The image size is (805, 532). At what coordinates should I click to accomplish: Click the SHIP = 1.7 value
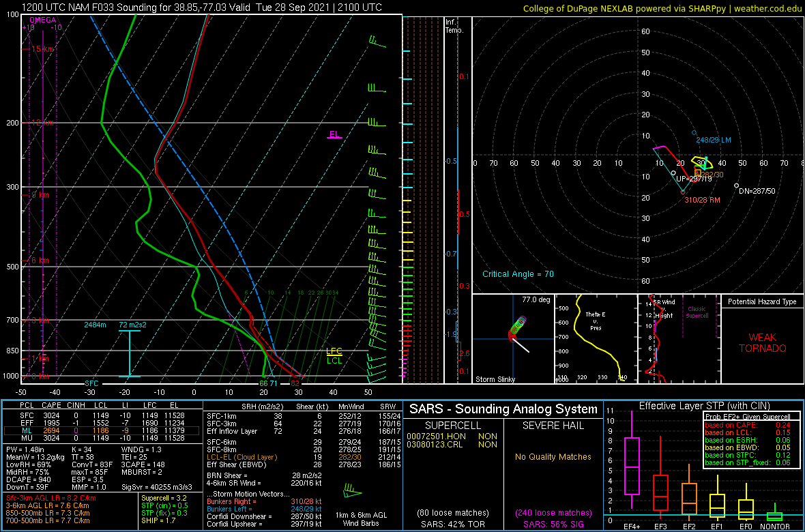point(158,520)
